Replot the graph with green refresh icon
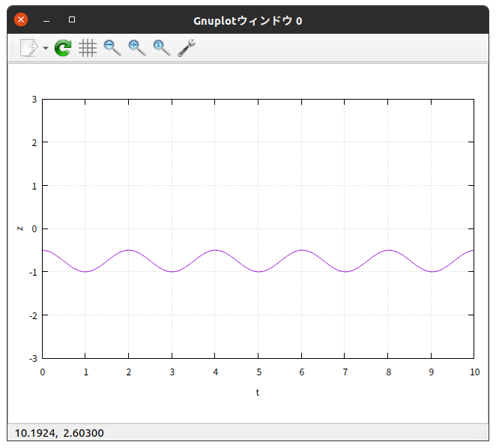Viewport: 496px width, 448px height. click(63, 48)
